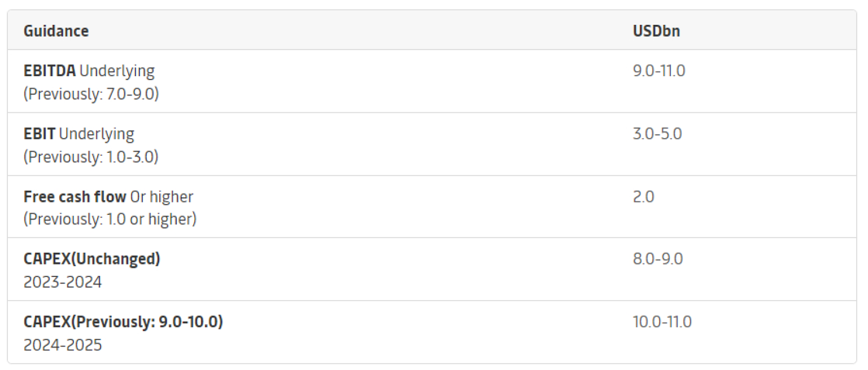Select the Free cash flow label
The image size is (868, 370).
point(75,197)
